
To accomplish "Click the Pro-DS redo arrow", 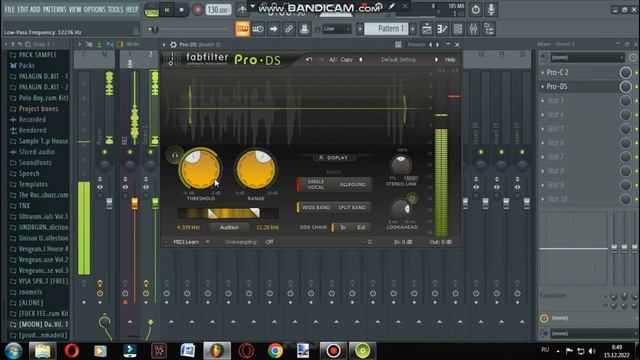I will [x=320, y=60].
